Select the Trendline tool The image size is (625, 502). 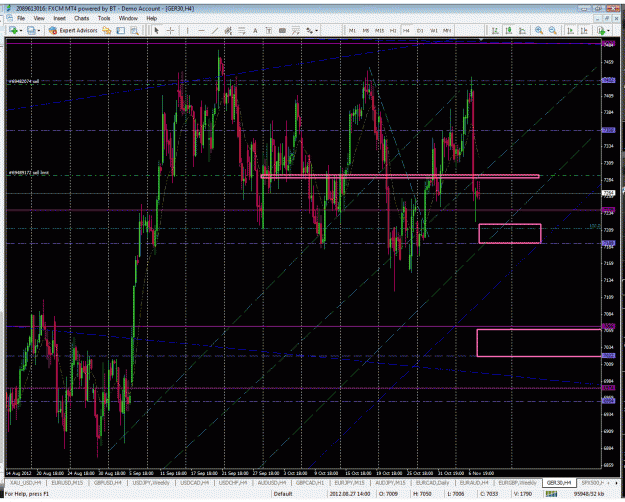pyautogui.click(x=214, y=30)
